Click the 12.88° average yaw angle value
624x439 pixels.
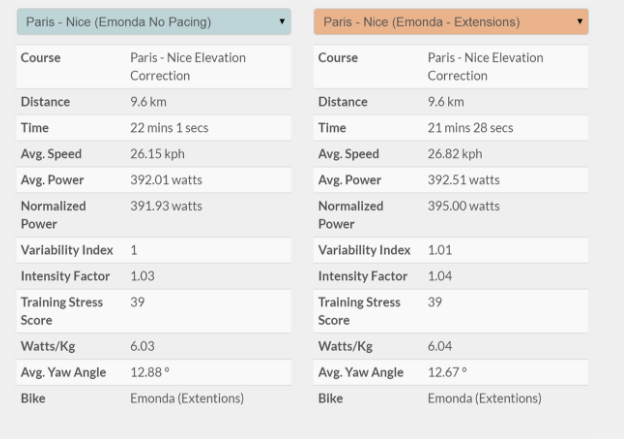tap(148, 372)
